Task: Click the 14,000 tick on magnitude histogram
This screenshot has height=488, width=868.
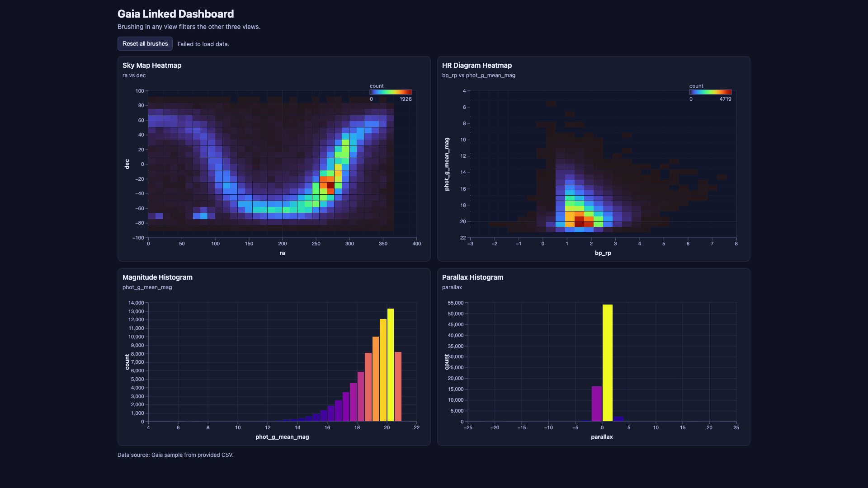Action: coord(136,303)
